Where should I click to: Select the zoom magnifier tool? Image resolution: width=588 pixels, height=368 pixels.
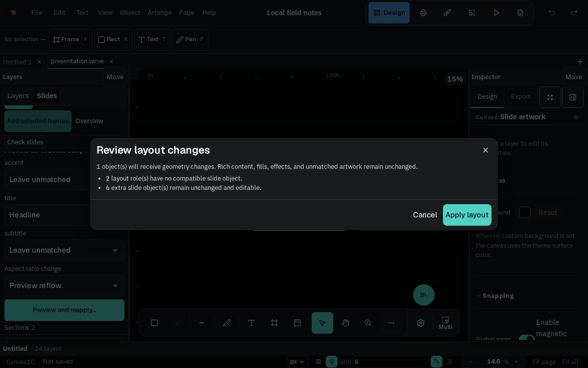coord(368,323)
